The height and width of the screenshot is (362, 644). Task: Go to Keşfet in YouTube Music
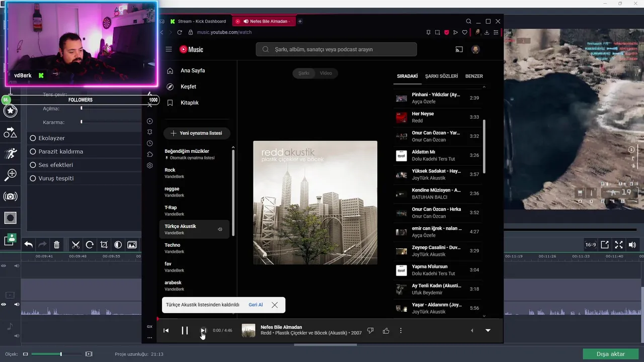click(188, 86)
